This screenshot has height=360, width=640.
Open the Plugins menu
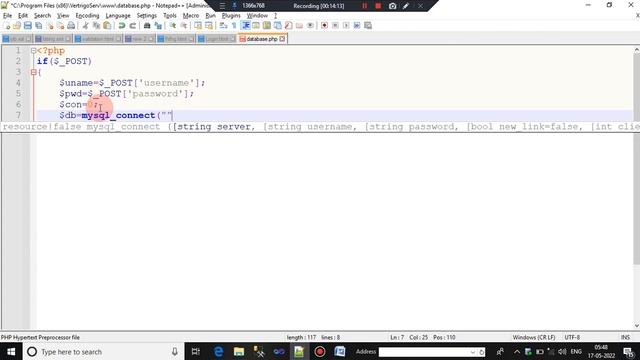(231, 16)
